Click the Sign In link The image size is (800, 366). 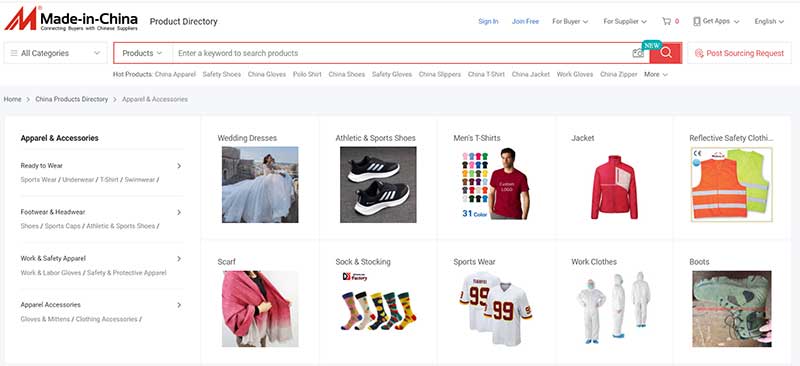488,21
